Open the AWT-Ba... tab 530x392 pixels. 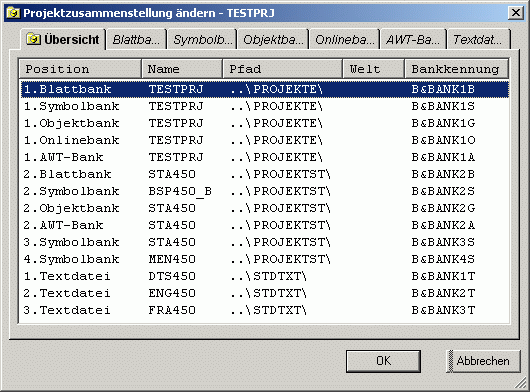(413, 40)
